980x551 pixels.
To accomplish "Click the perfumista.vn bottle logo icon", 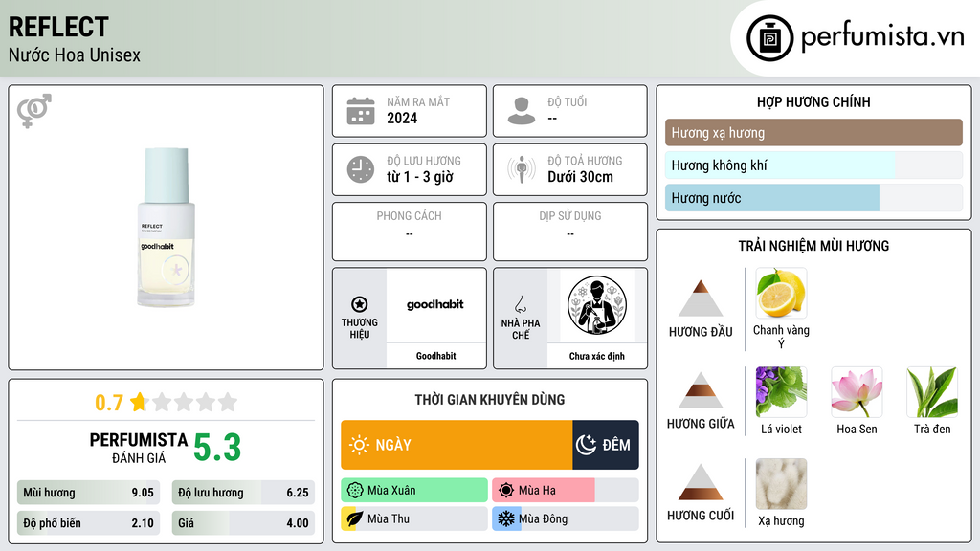I will click(770, 38).
